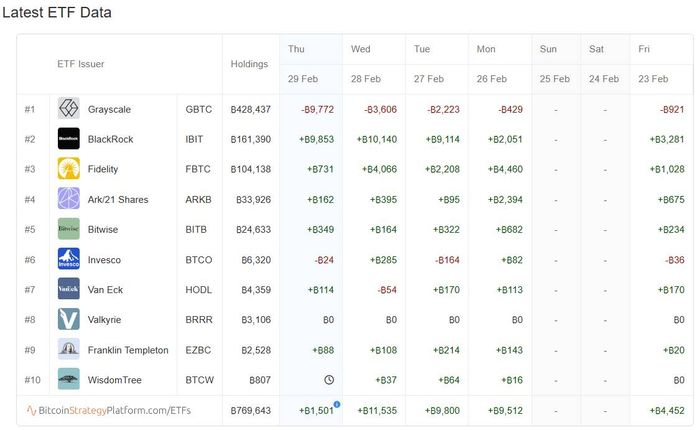Click the ETF Issuer column header

(81, 64)
